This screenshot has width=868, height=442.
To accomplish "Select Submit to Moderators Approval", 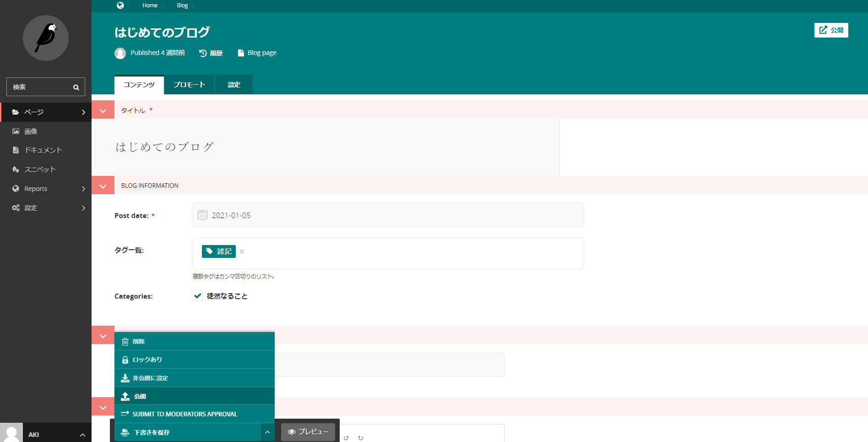I will (195, 414).
